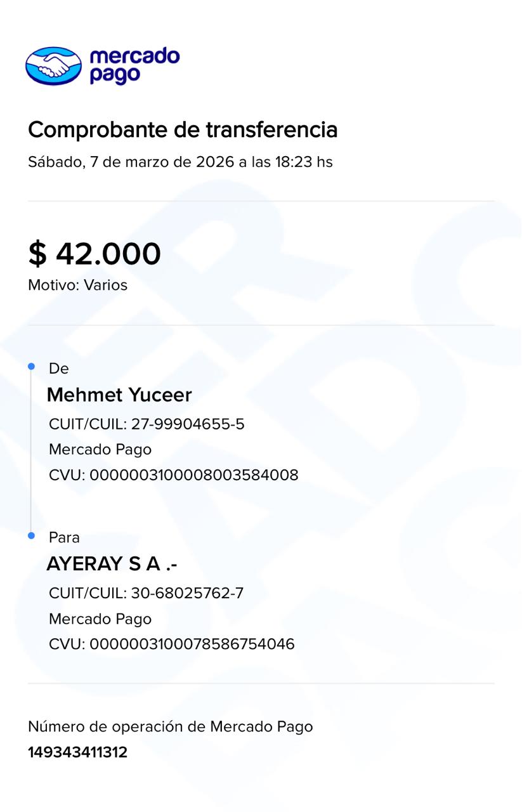The height and width of the screenshot is (812, 522).
Task: Select the sender CVU ending in 3584008
Action: point(173,475)
